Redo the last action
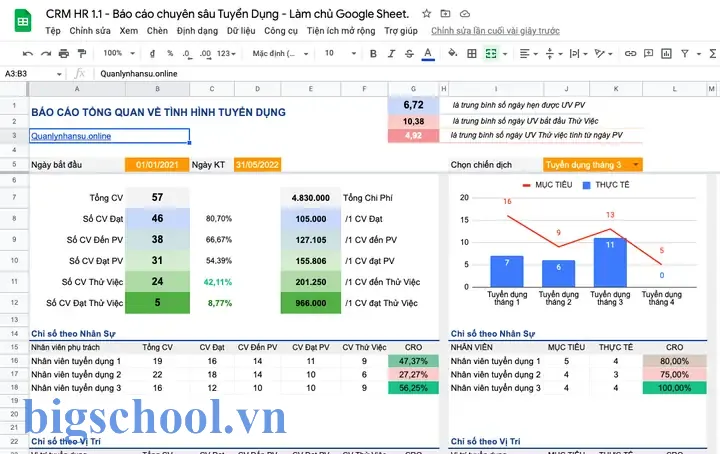720x454 pixels. click(x=45, y=54)
